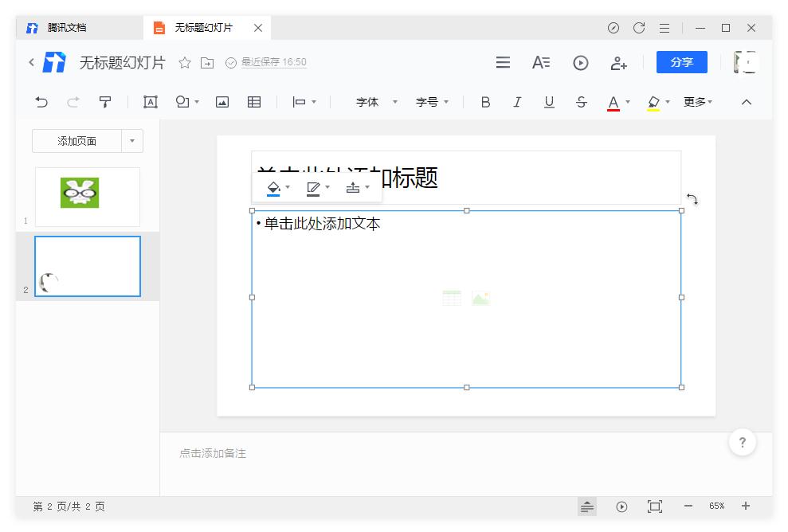Viewport: 788px width, 532px height.
Task: Toggle the notes panel in status bar
Action: 587,507
